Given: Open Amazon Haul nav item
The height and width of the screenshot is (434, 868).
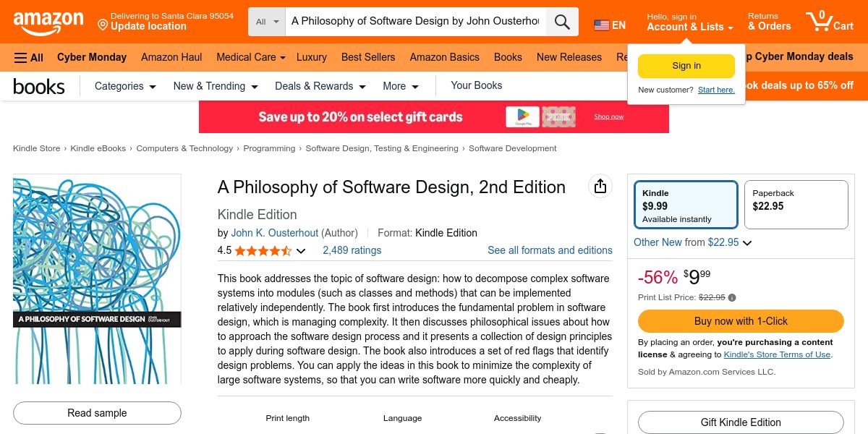Looking at the screenshot, I should [x=171, y=57].
